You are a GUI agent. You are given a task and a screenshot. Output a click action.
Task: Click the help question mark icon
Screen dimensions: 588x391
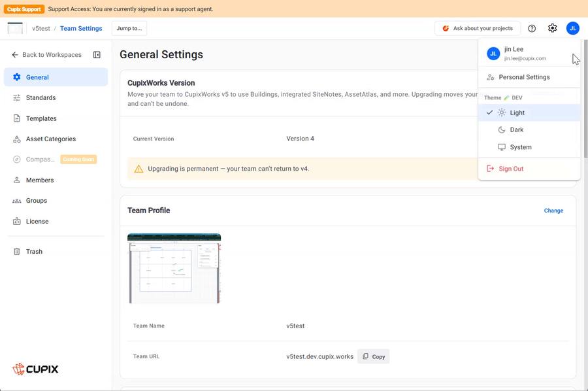[x=532, y=28]
